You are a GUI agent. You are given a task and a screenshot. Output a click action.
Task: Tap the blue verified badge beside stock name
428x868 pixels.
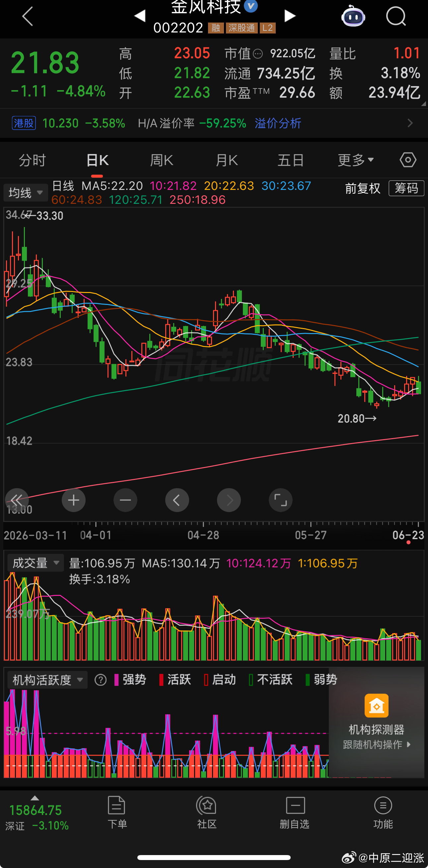(x=251, y=6)
